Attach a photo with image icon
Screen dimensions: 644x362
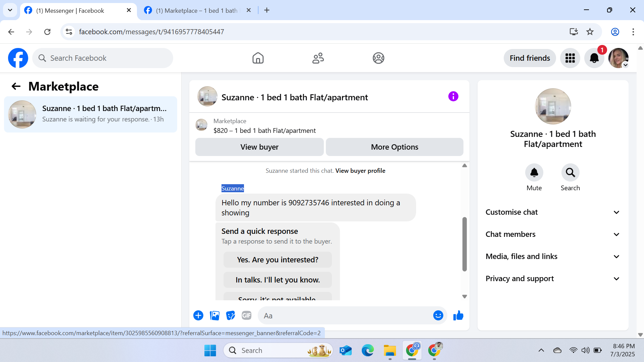click(214, 315)
